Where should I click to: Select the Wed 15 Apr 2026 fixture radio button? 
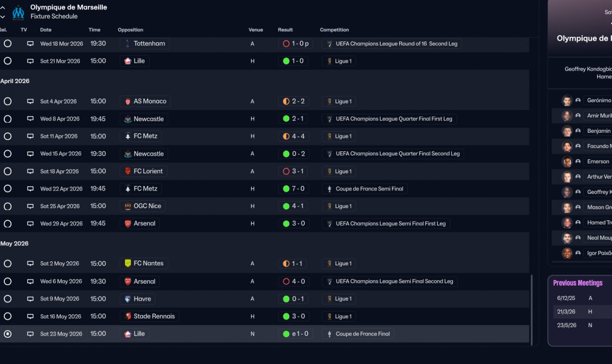coord(8,154)
